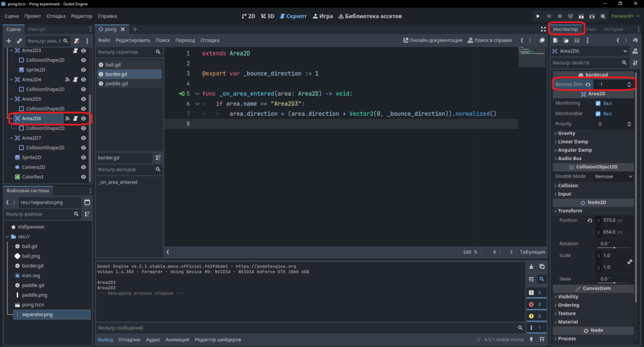Open the Сцена menu

[x=11, y=16]
